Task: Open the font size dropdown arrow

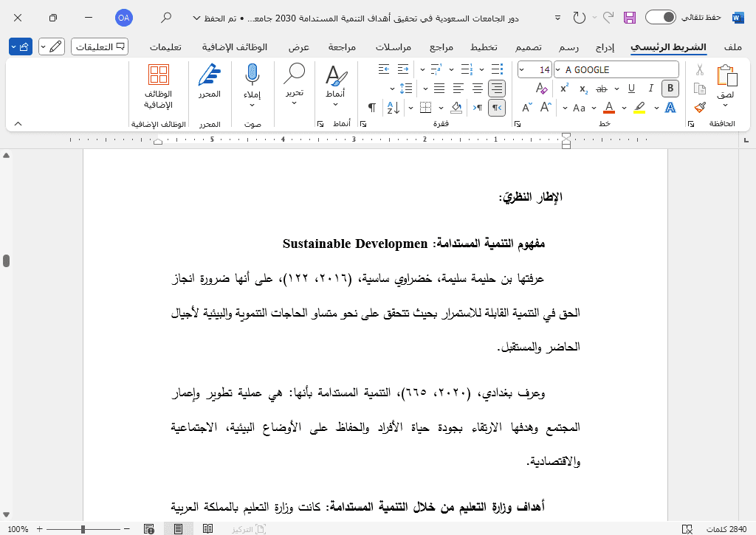Action: tap(521, 70)
